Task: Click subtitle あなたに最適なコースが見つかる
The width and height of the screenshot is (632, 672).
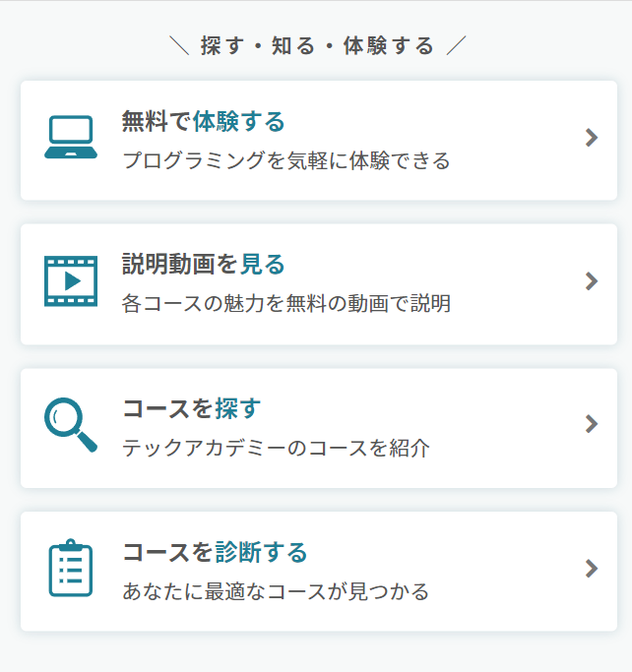Action: click(276, 592)
